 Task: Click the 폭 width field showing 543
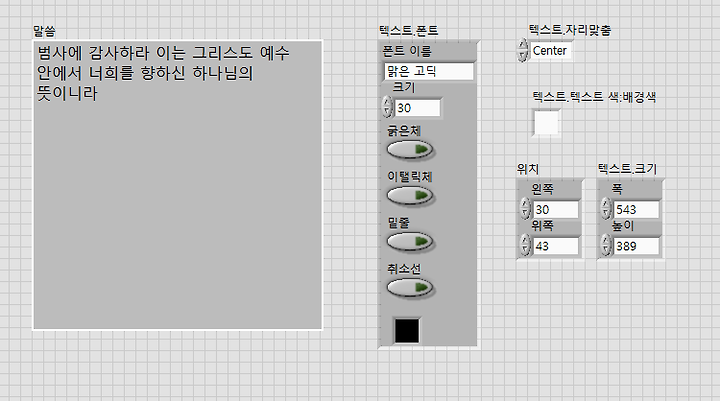point(636,209)
